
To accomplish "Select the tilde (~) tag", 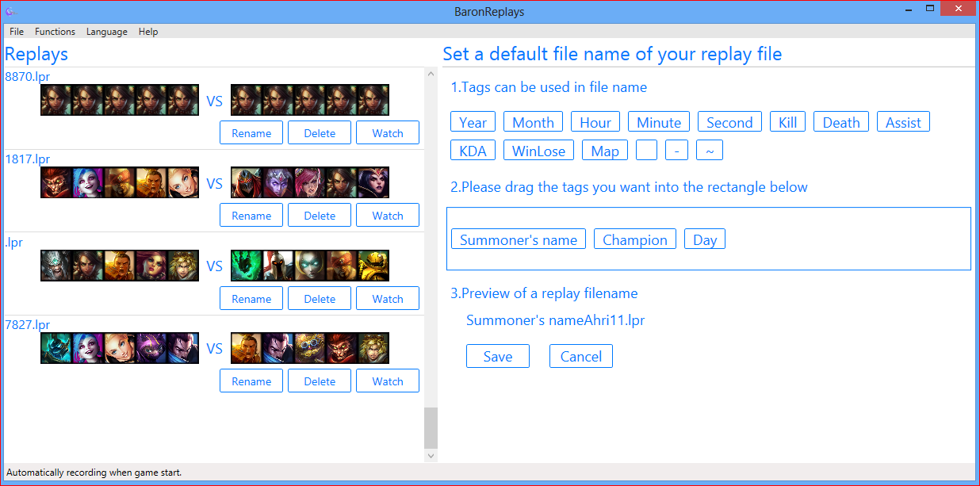I will (710, 151).
